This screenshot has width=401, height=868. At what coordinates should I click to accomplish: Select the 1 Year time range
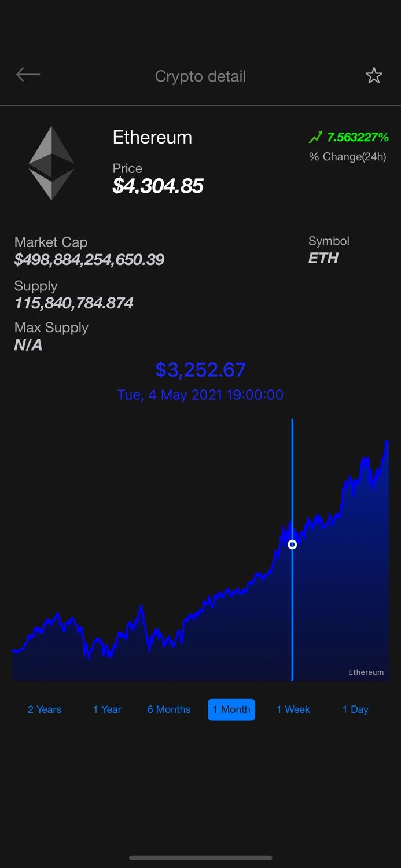pos(107,709)
